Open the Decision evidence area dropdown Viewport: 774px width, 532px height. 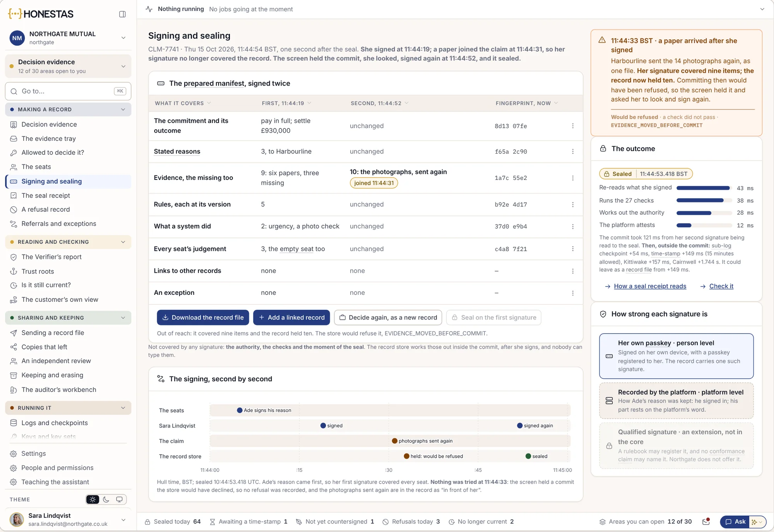pos(68,66)
